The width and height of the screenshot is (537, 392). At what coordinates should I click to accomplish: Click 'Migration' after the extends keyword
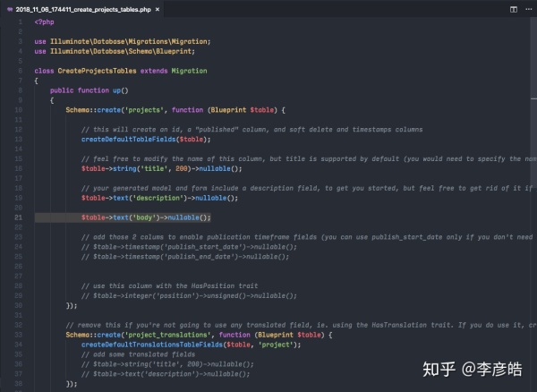pos(189,71)
